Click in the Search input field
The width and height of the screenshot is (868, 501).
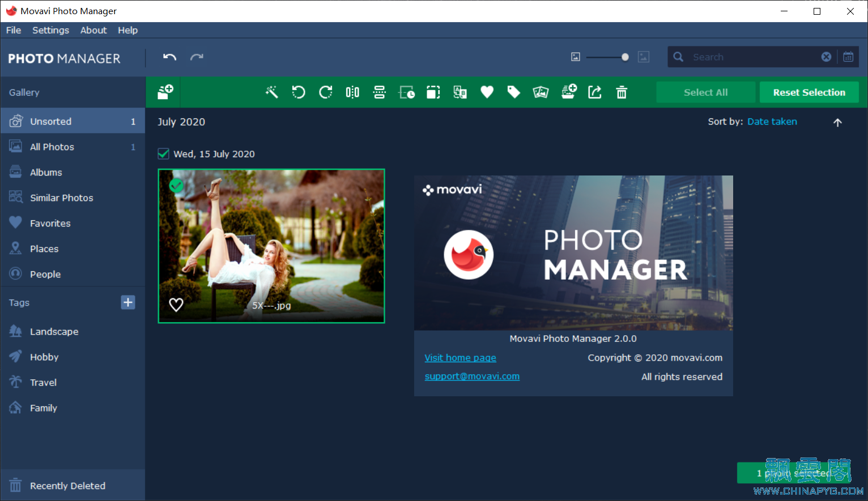(754, 57)
